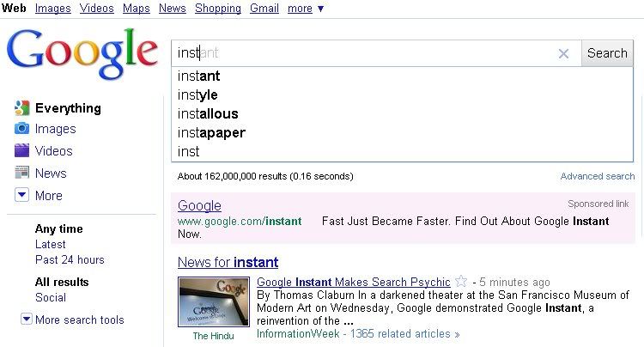This screenshot has height=347, width=644.
Task: Star the Google Instant news result
Action: (461, 282)
